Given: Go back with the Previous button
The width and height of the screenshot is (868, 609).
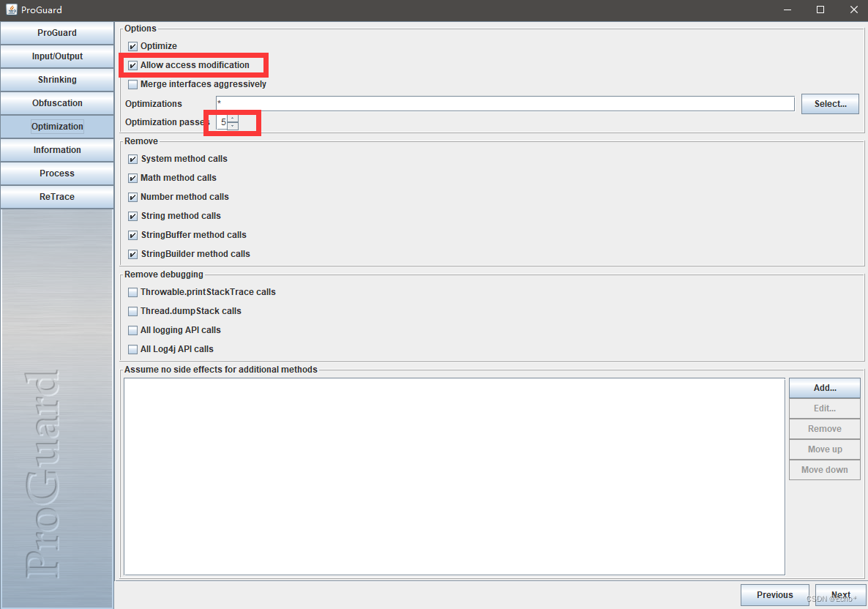Looking at the screenshot, I should tap(774, 595).
